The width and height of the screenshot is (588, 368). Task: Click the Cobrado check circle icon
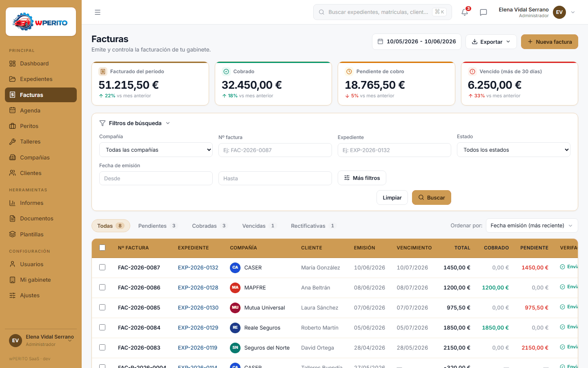[226, 72]
